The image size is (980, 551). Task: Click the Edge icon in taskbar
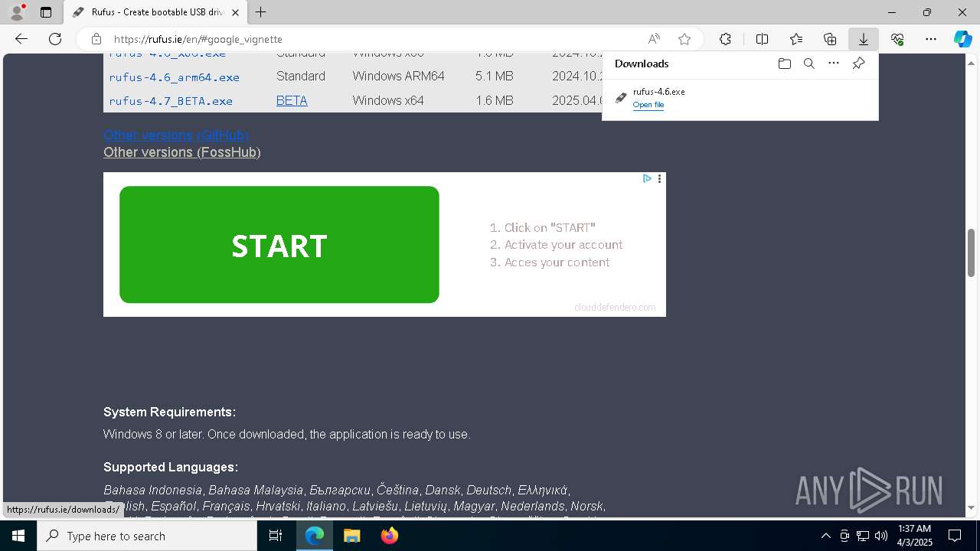pyautogui.click(x=315, y=536)
